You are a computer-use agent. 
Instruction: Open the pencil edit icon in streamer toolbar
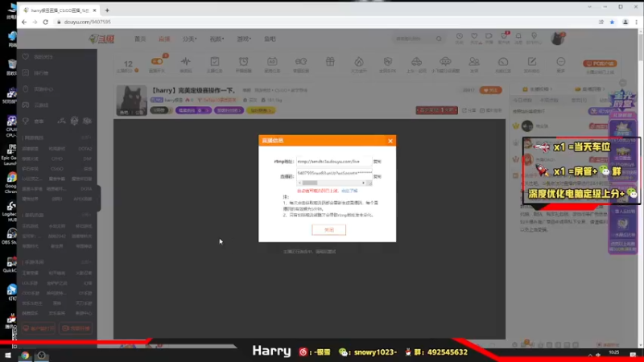coord(532,62)
